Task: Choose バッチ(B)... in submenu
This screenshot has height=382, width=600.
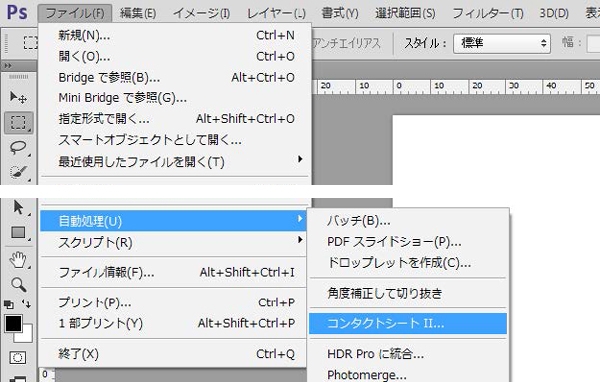Action: (408, 221)
